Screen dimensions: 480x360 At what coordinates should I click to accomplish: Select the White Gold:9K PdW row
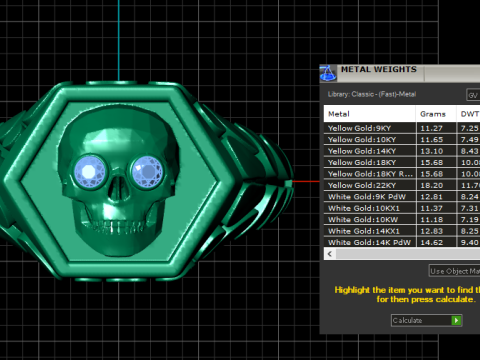[402, 197]
